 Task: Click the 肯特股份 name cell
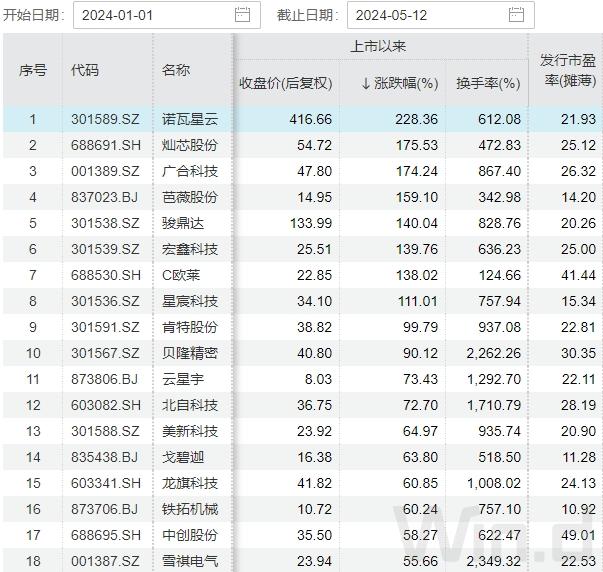tap(190, 327)
